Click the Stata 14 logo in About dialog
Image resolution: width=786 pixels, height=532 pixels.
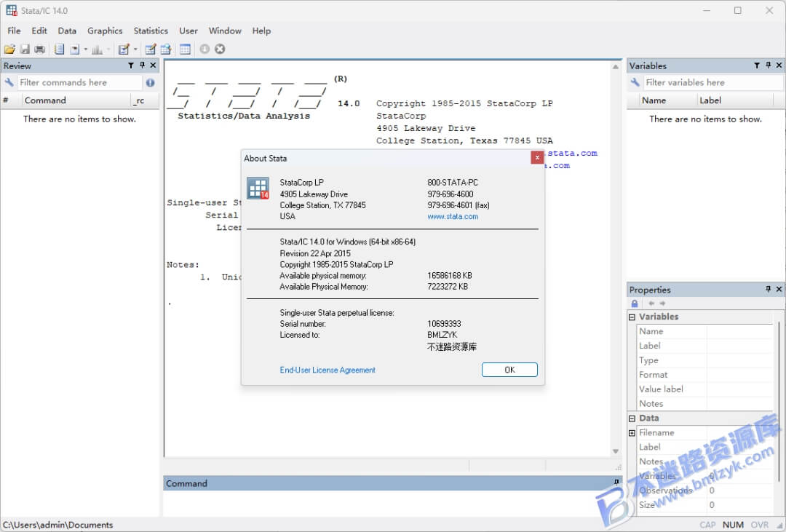[258, 188]
